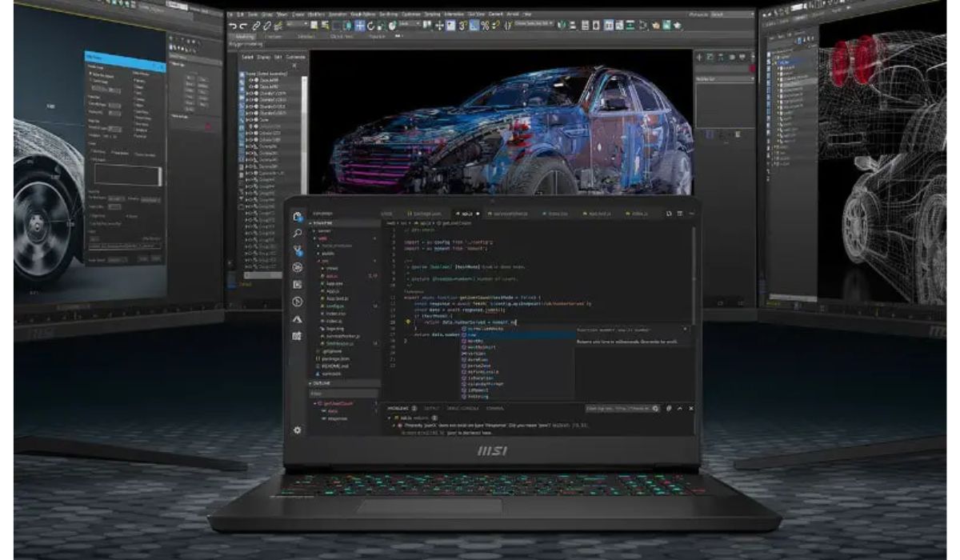
Task: Open the Workspaces dropdown at top right of 3ds Max
Action: 733,14
